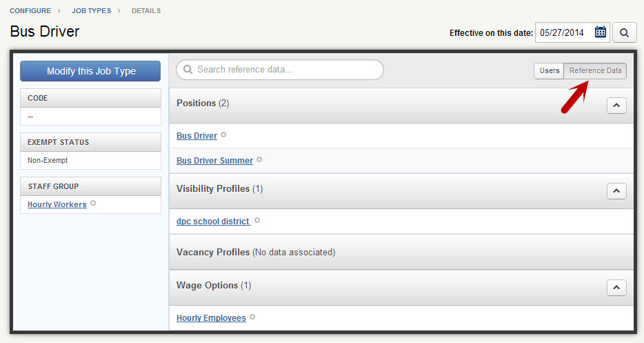
Task: Collapse the Positions section
Action: click(x=616, y=106)
